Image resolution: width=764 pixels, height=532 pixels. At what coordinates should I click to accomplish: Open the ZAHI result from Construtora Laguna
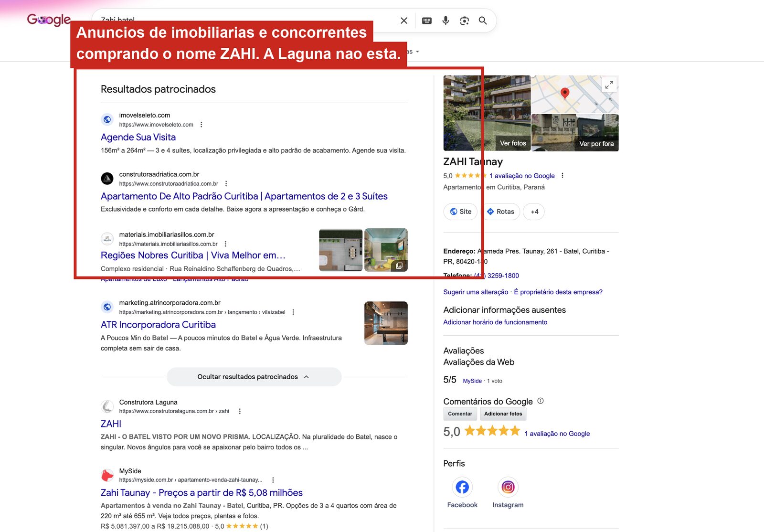coord(111,424)
